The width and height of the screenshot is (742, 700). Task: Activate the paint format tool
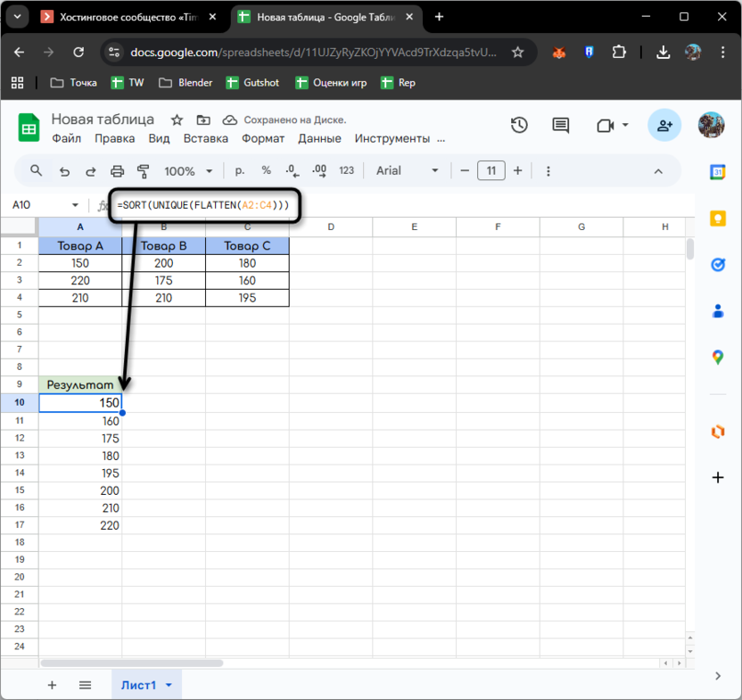pyautogui.click(x=143, y=171)
